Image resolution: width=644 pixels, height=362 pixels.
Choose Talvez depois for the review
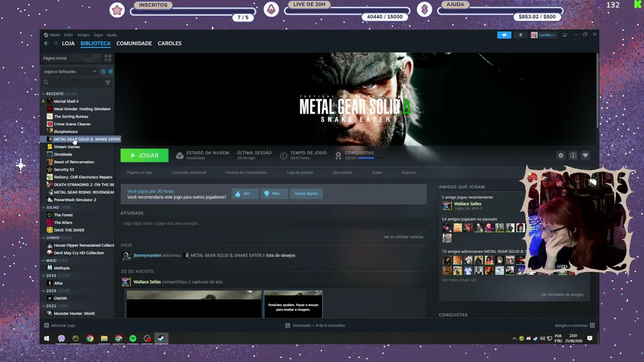pos(306,194)
